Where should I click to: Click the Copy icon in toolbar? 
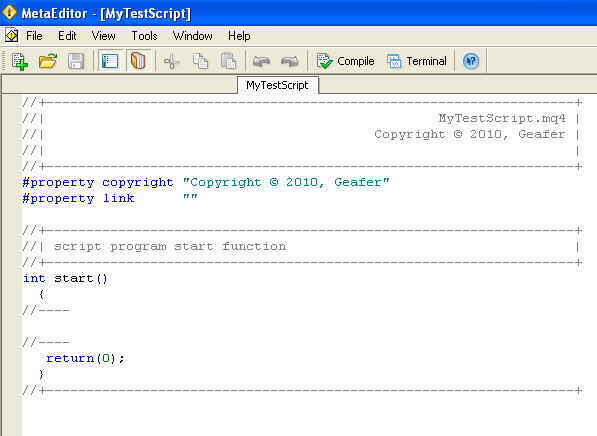(x=200, y=61)
